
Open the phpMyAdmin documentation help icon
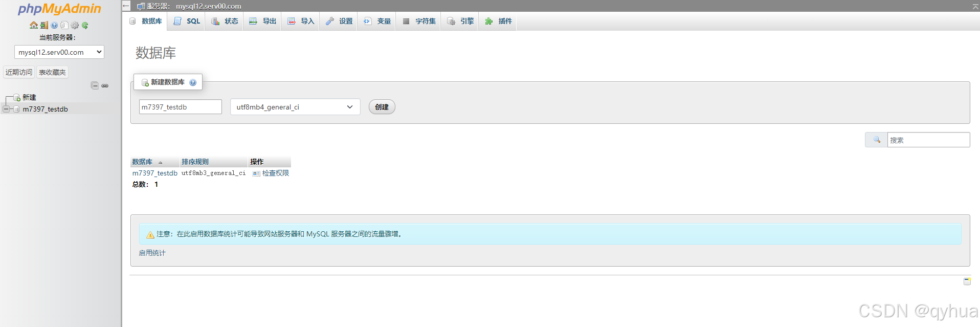[x=54, y=25]
